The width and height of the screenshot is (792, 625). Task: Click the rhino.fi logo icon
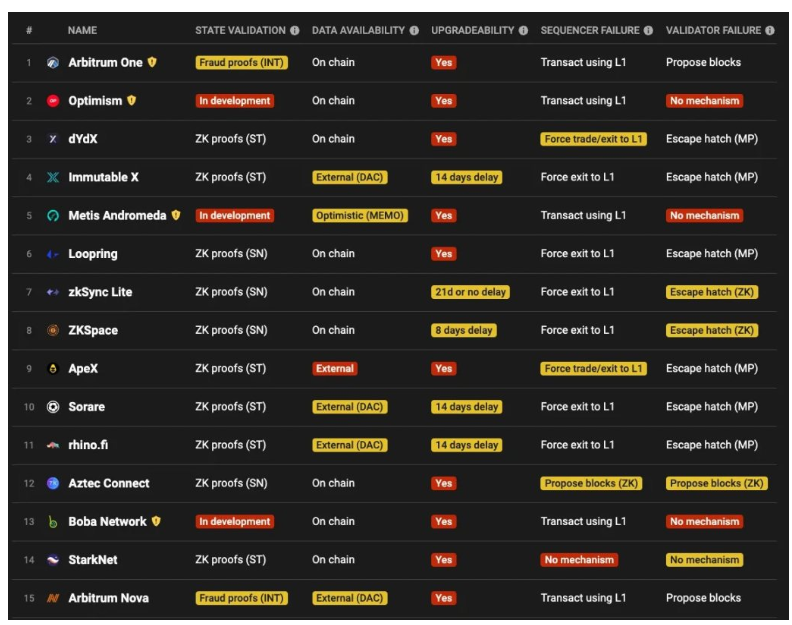point(53,445)
